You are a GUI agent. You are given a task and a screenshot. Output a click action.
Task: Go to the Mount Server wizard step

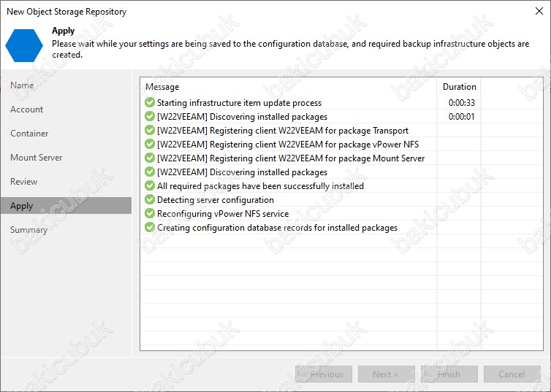(37, 158)
